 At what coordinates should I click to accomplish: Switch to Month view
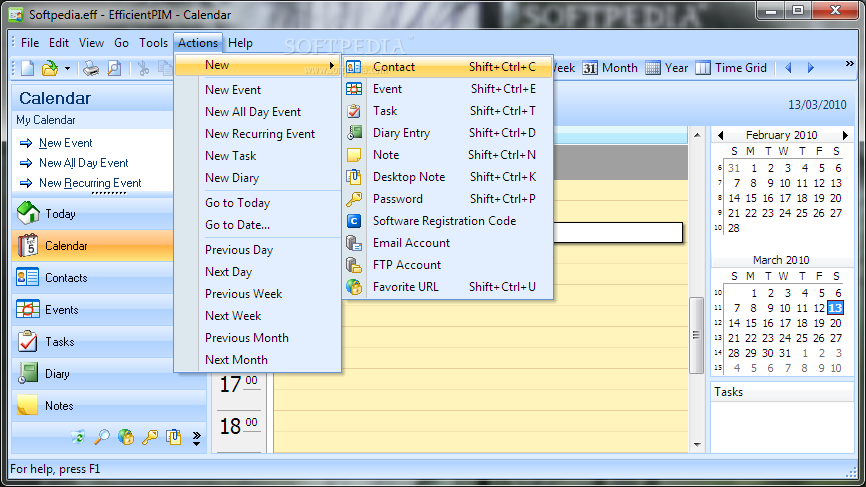(x=610, y=68)
